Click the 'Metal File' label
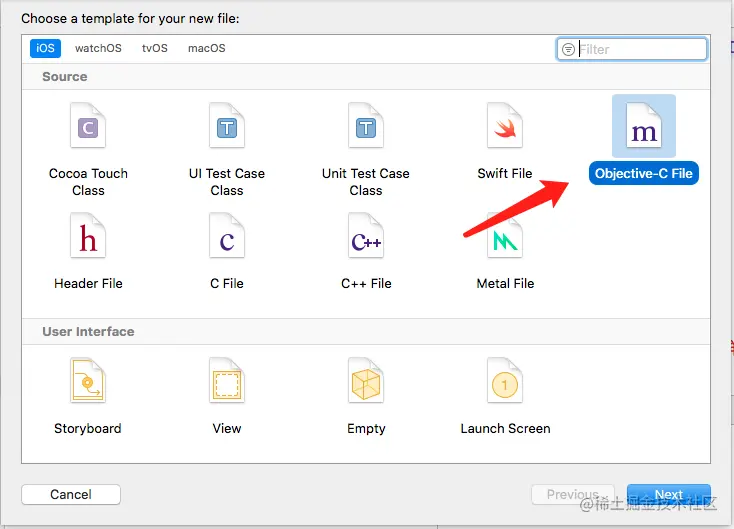The height and width of the screenshot is (529, 734). tap(505, 283)
